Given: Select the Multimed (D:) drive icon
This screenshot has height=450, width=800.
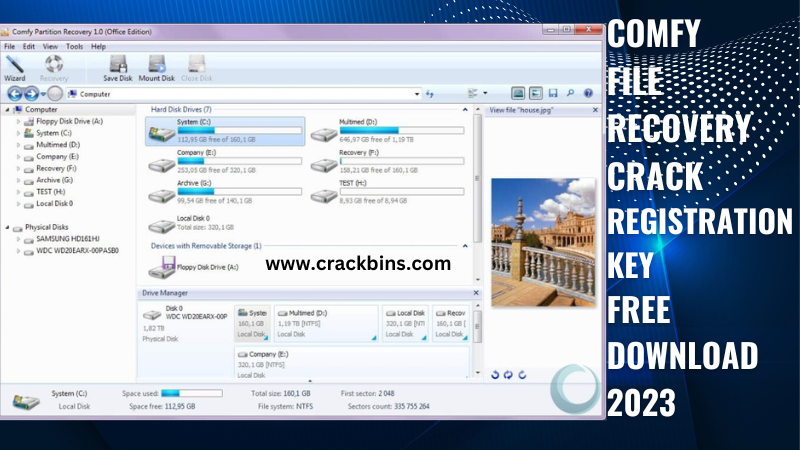Looking at the screenshot, I should pyautogui.click(x=323, y=134).
